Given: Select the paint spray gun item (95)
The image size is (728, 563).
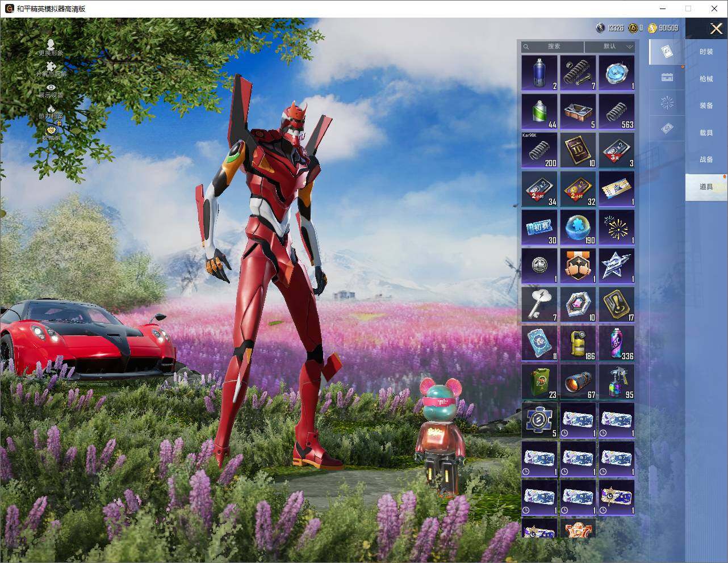Looking at the screenshot, I should pyautogui.click(x=617, y=381).
